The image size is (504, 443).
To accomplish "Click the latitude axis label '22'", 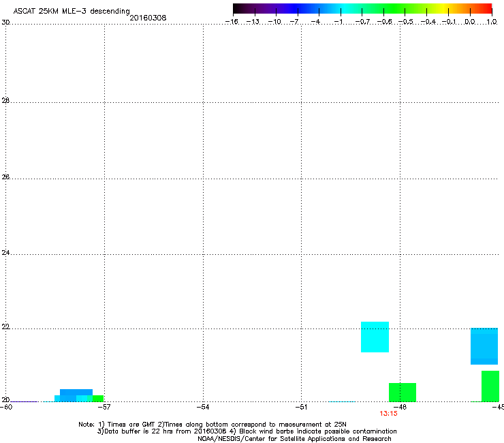I will tap(5, 327).
